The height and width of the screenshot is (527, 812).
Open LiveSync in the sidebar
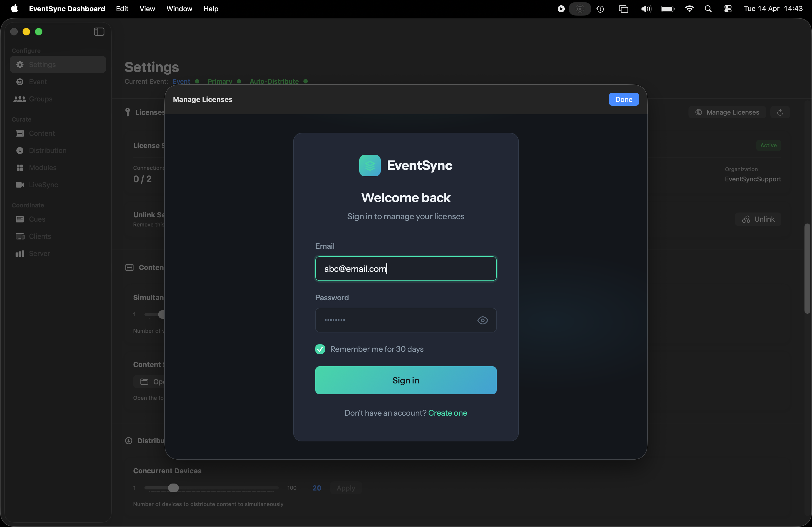click(58, 185)
